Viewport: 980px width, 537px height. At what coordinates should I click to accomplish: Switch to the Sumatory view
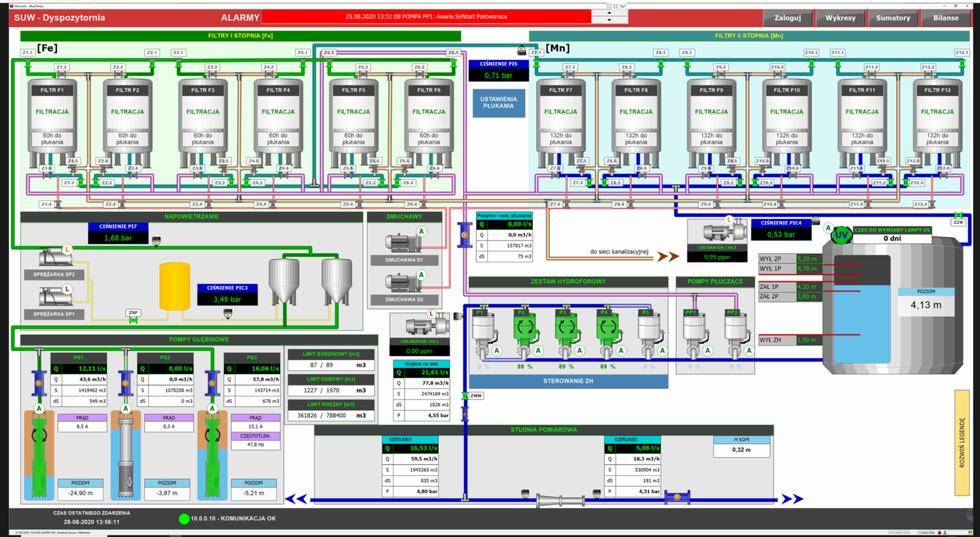click(x=893, y=18)
